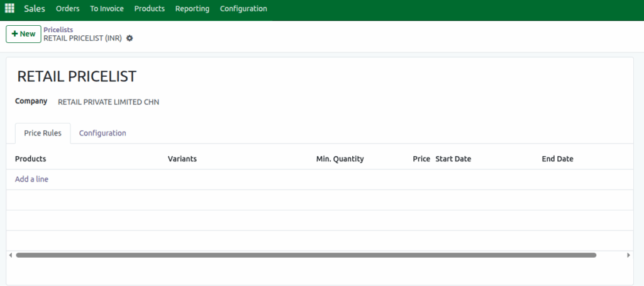Click the horizontal scrollbar thumb
Screen dimensions: 644x286
(306, 255)
